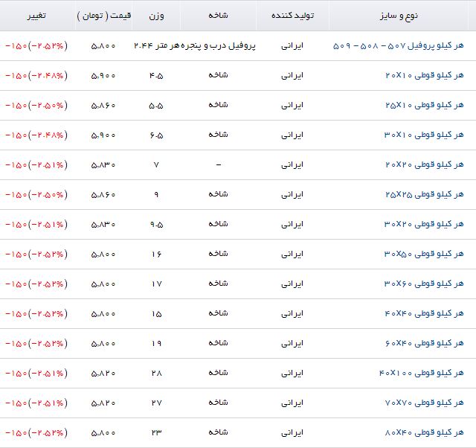The height and width of the screenshot is (448, 476).
Task: Select weight ۷ in the ۲۰X۲۰ row
Action: point(156,165)
